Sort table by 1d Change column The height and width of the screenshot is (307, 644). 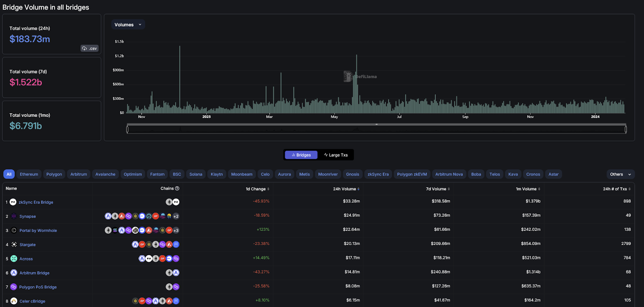pyautogui.click(x=258, y=189)
